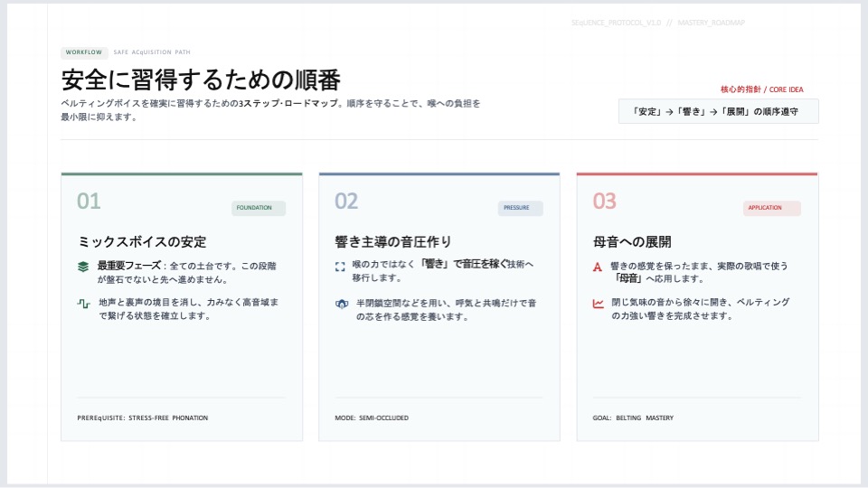
Task: Click the 響き主導の音圧作り card heading
Action: pos(393,241)
